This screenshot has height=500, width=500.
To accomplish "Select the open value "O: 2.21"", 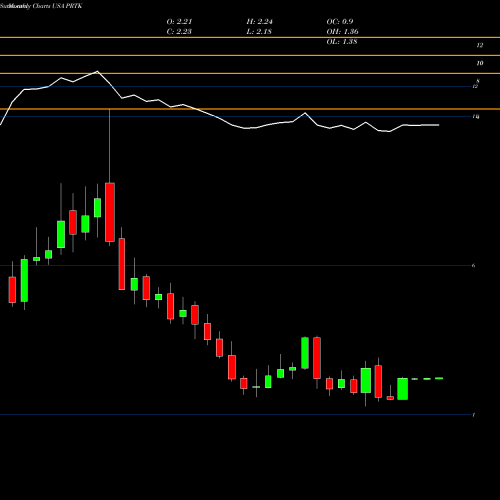I will (179, 22).
